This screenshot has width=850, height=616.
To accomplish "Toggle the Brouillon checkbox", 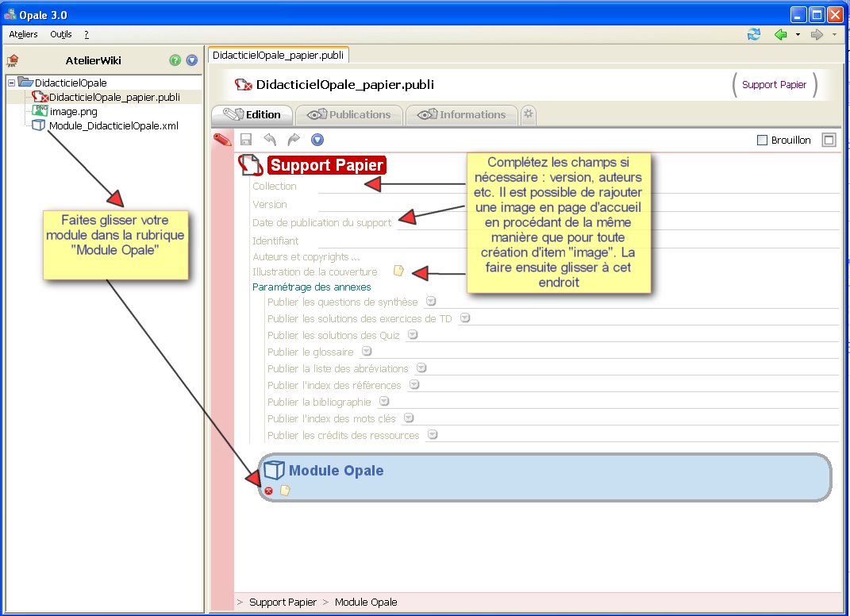I will coord(762,141).
